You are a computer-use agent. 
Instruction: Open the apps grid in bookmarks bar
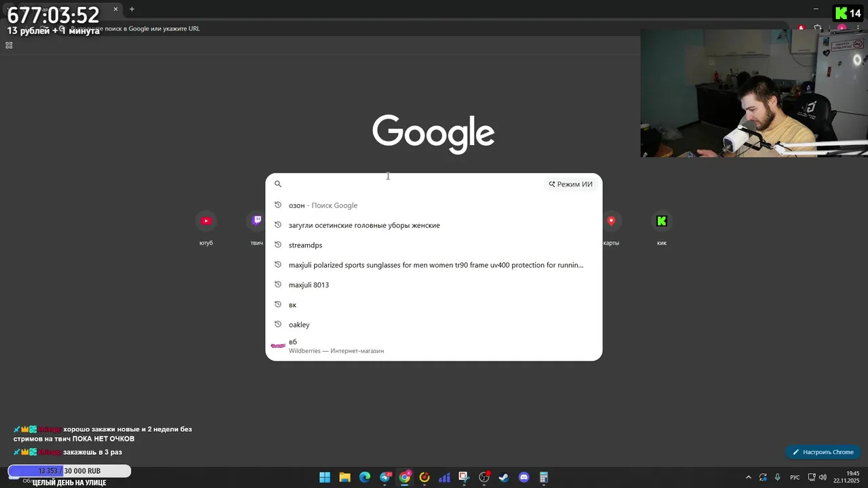[9, 45]
